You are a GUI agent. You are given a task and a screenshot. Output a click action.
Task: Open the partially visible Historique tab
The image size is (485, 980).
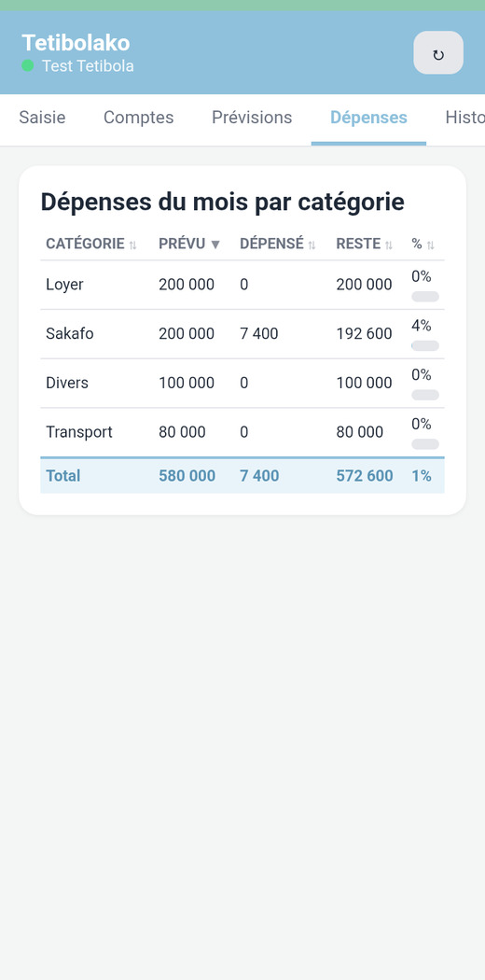[464, 118]
